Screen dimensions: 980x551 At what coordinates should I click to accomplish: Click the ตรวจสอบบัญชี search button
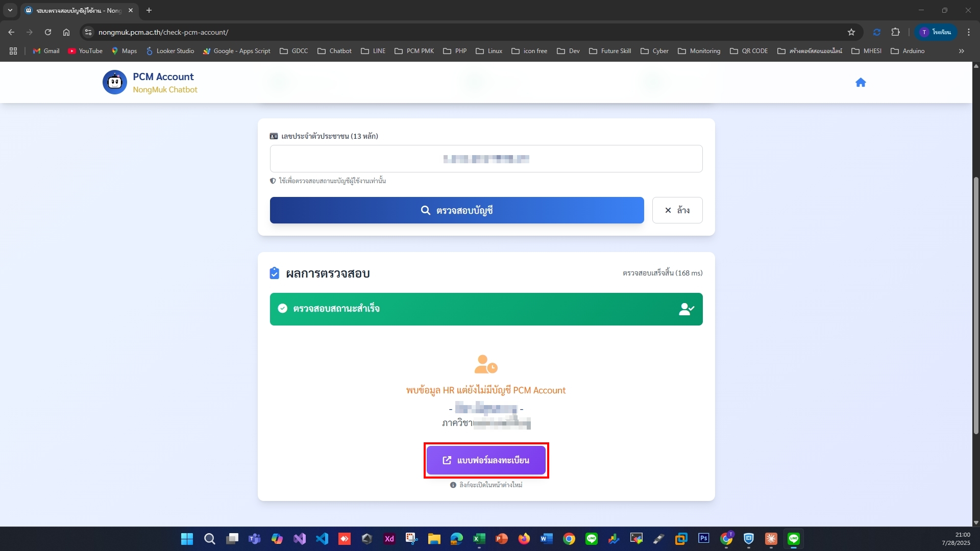click(x=456, y=210)
